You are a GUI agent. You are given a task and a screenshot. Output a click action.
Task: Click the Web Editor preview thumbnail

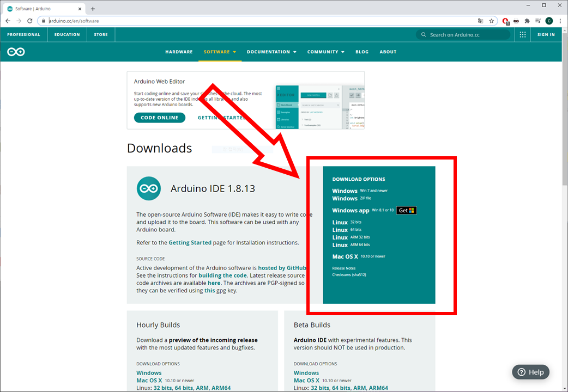[320, 107]
